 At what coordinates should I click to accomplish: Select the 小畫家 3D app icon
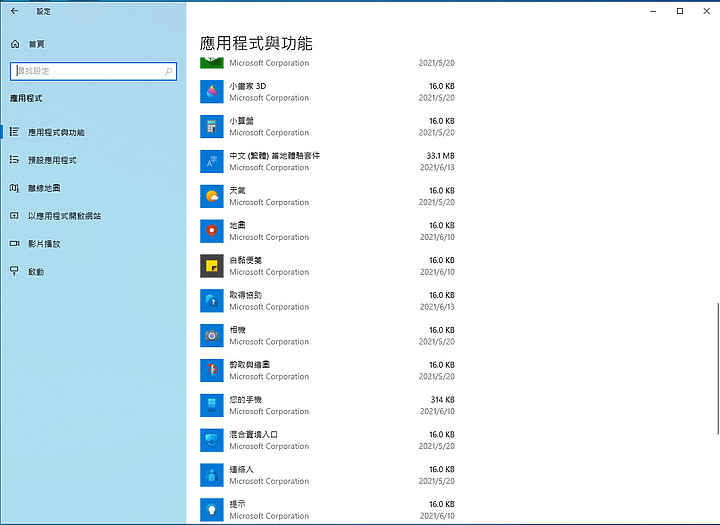click(x=212, y=91)
